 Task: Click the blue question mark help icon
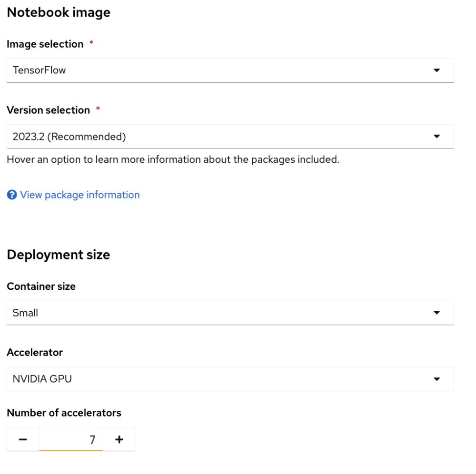(12, 195)
